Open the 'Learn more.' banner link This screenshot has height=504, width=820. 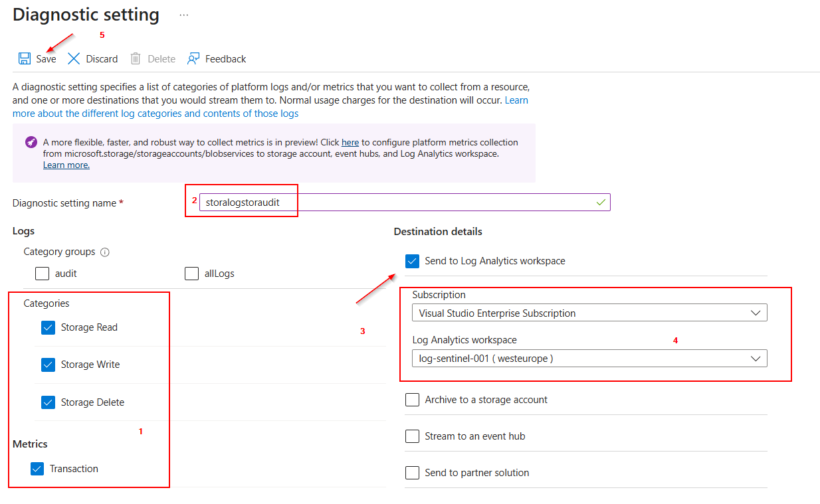(66, 165)
